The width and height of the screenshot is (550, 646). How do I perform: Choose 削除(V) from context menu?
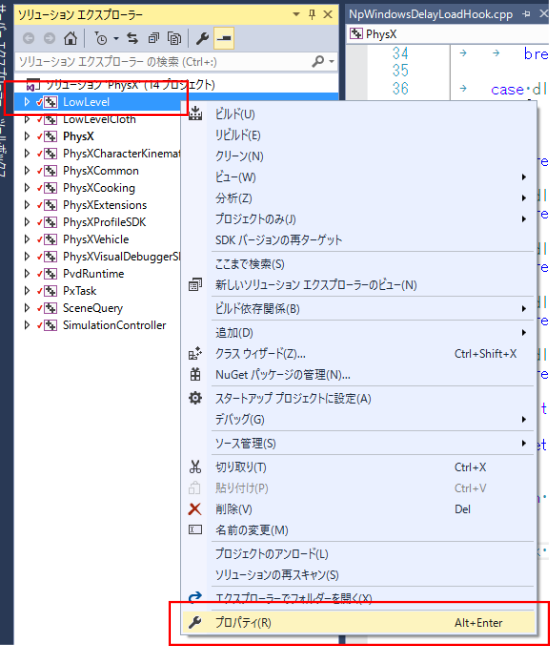[x=359, y=509]
